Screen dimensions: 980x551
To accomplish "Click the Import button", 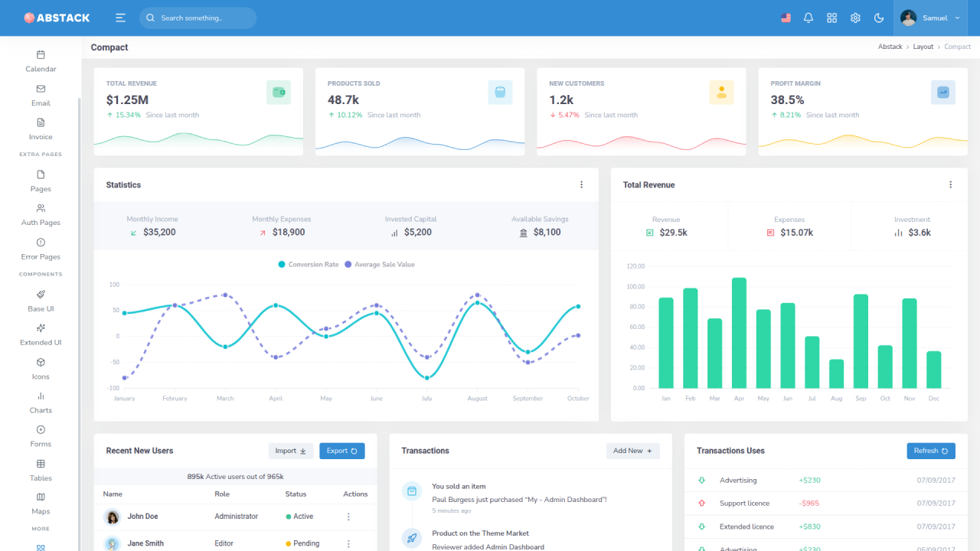I will tap(291, 451).
